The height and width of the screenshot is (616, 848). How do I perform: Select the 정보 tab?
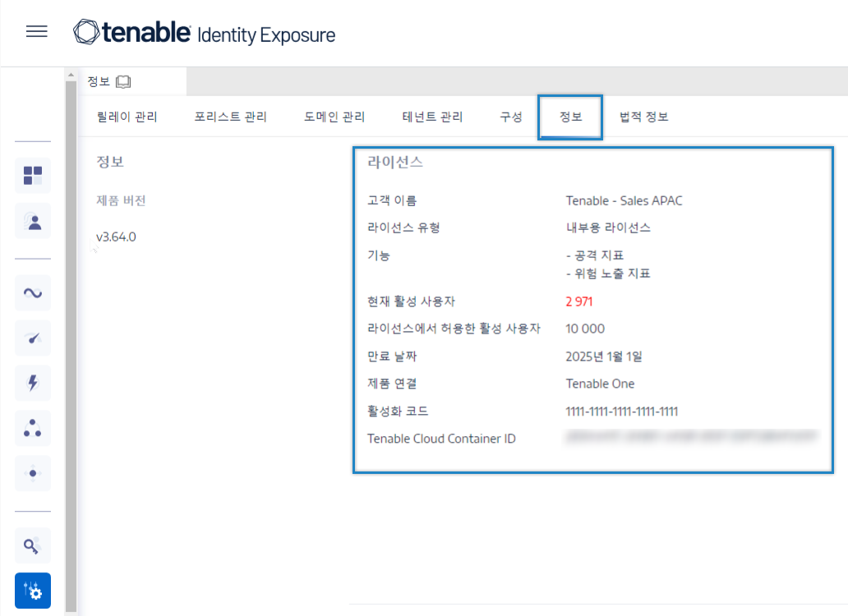click(x=570, y=117)
